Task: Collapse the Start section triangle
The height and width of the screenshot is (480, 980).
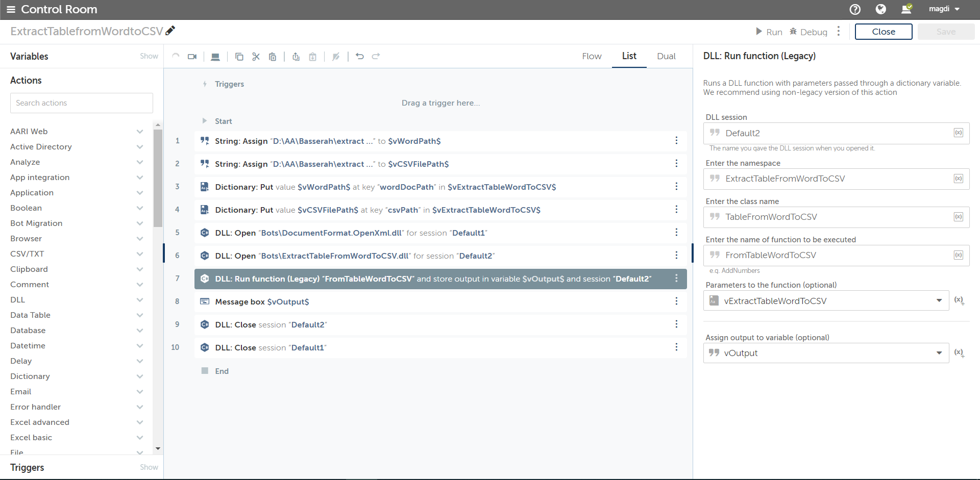Action: [x=205, y=121]
